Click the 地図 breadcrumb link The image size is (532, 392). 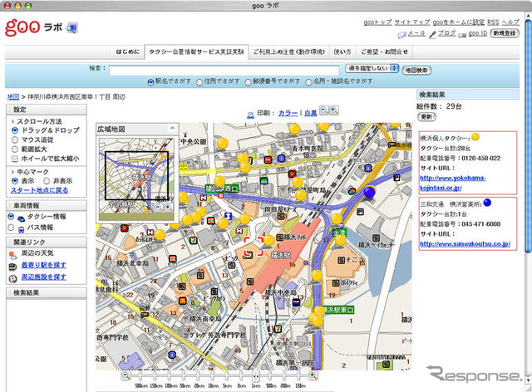13,97
